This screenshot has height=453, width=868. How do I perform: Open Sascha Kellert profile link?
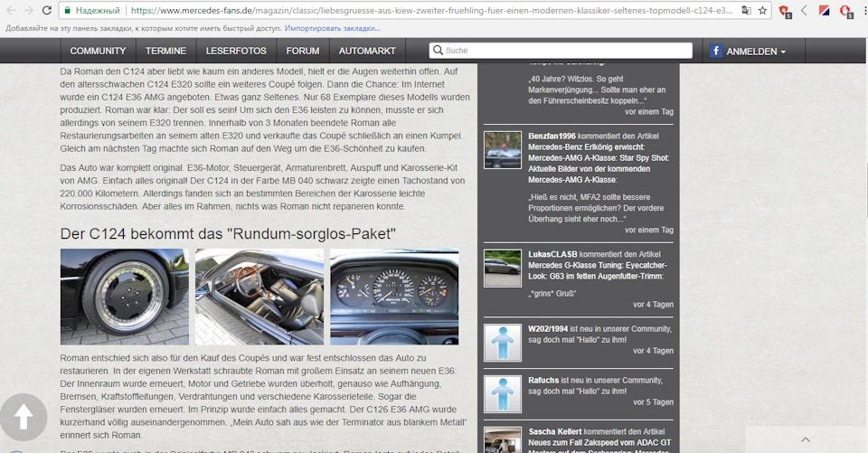pyautogui.click(x=554, y=431)
